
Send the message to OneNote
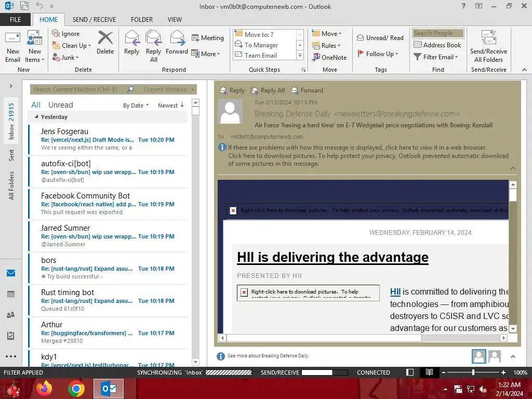point(329,57)
